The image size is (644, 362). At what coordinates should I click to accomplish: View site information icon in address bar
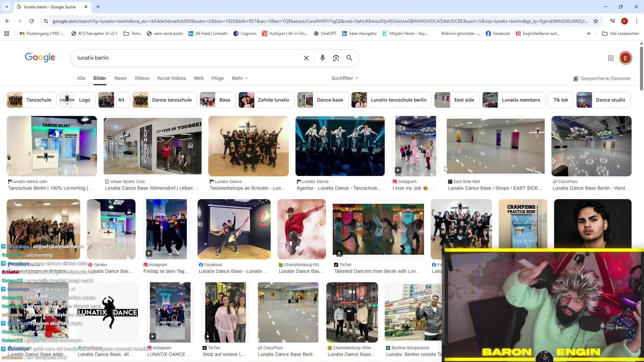pyautogui.click(x=46, y=21)
